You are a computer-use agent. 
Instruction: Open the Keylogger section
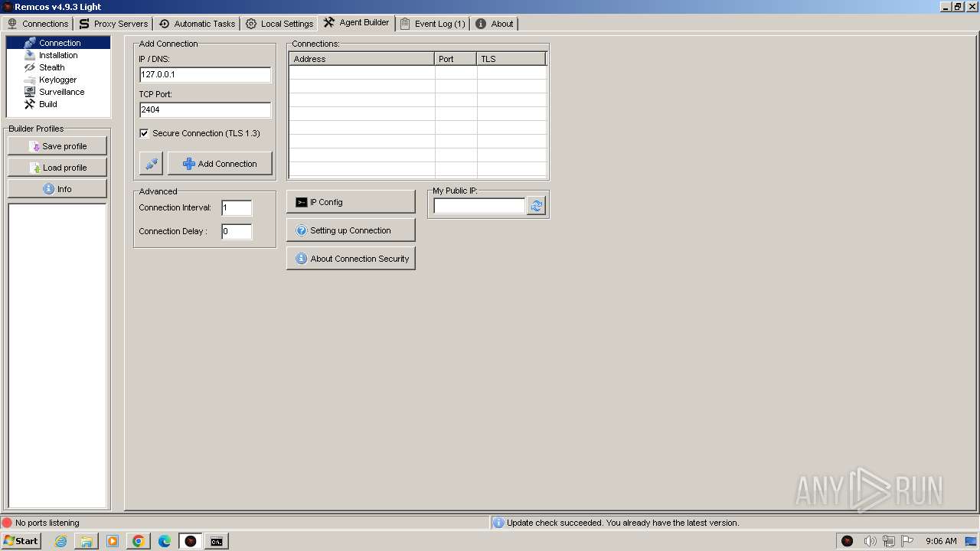tap(58, 80)
